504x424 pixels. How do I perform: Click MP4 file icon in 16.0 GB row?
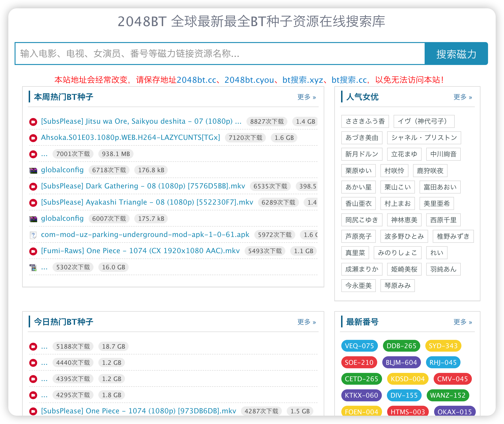[x=33, y=267]
